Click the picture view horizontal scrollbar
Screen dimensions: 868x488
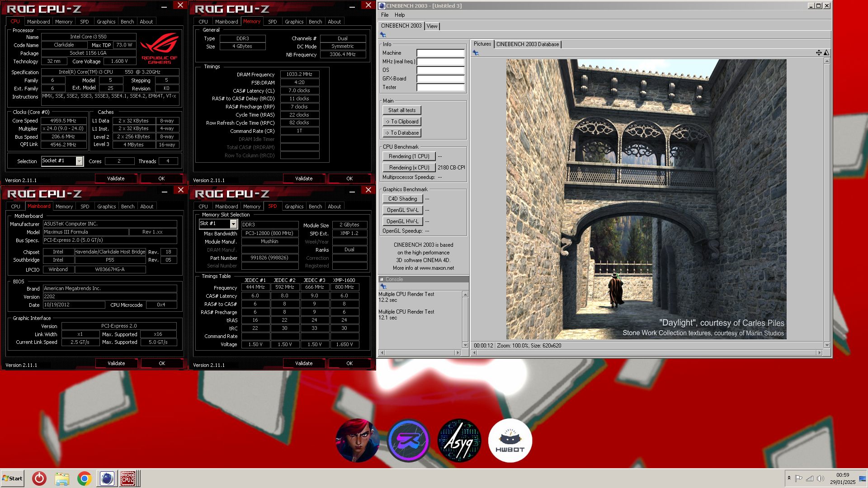646,352
